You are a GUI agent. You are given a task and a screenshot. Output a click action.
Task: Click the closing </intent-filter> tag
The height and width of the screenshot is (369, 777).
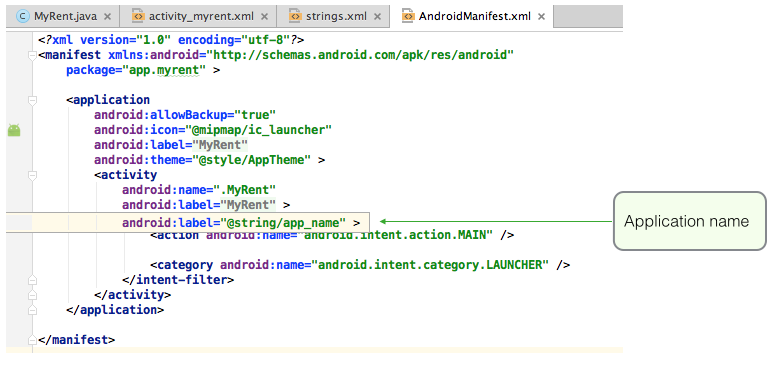178,280
